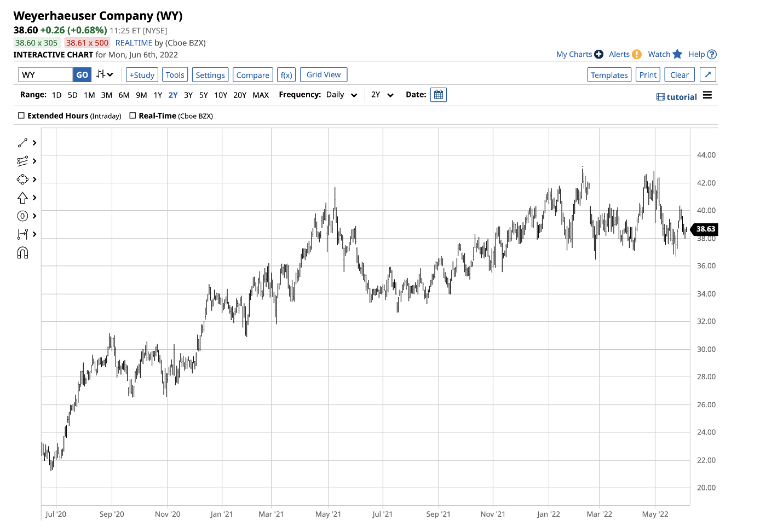Select the trend line drawing tool
Screen dimensions: 760x532
tap(22, 143)
